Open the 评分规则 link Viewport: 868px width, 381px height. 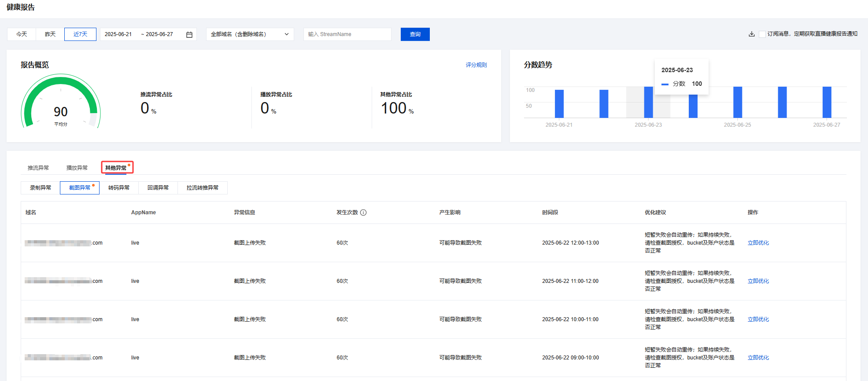[x=476, y=65]
